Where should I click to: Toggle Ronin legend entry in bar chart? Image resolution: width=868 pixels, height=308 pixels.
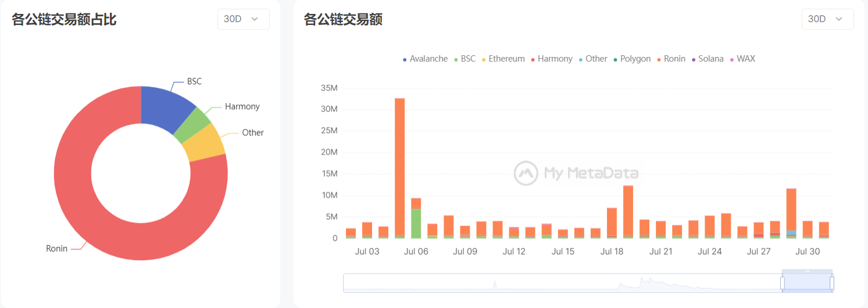coord(671,59)
